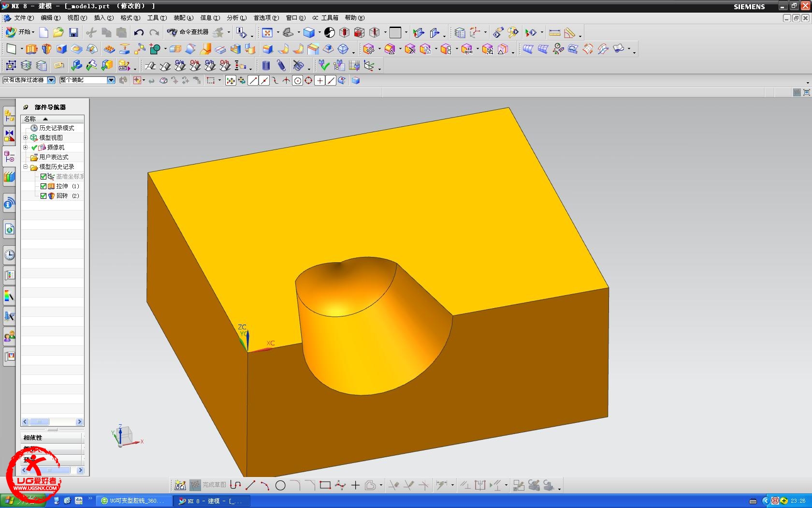This screenshot has width=812, height=508.
Task: Open the 分析 Analysis menu
Action: [x=236, y=18]
